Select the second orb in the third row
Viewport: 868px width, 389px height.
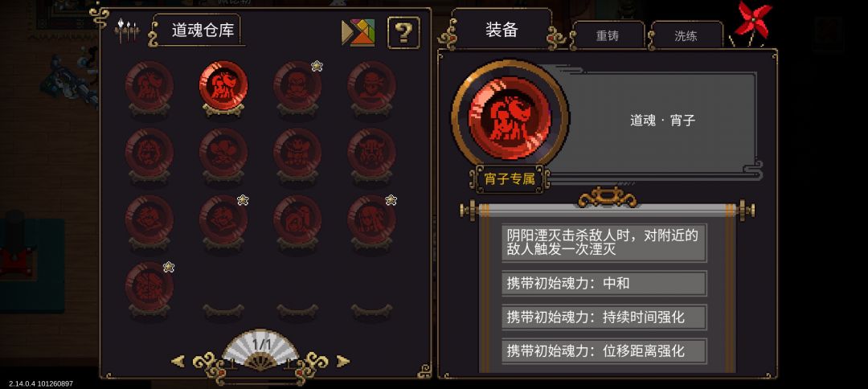pyautogui.click(x=223, y=219)
